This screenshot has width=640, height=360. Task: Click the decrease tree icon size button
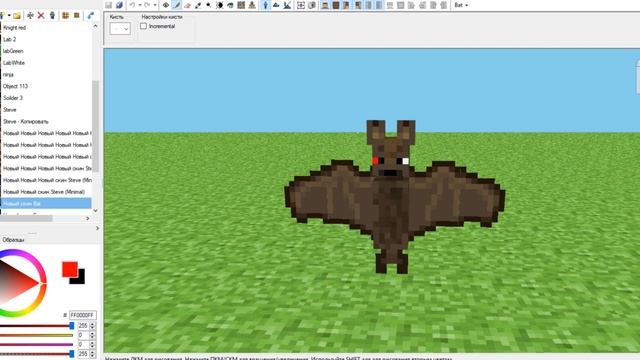[x=76, y=16]
